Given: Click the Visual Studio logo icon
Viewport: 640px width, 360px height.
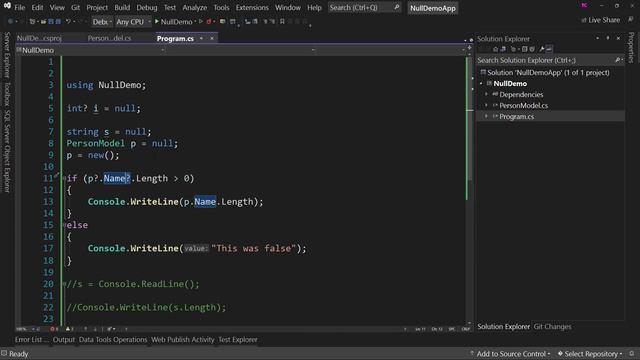Looking at the screenshot, I should [7, 6].
